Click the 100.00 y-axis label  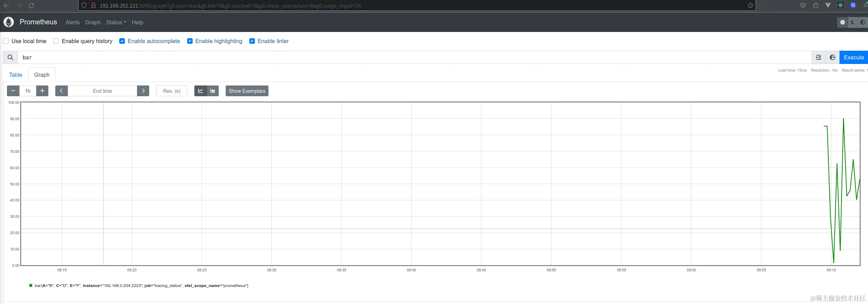14,102
